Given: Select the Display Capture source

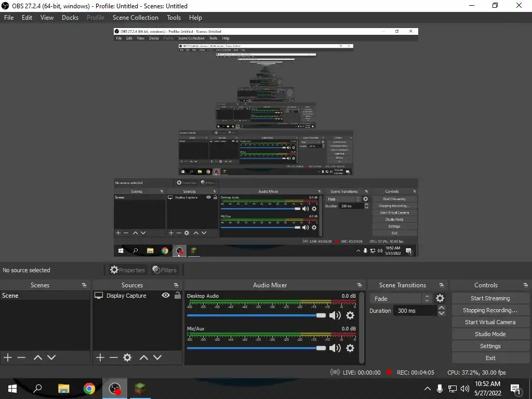Looking at the screenshot, I should click(126, 296).
